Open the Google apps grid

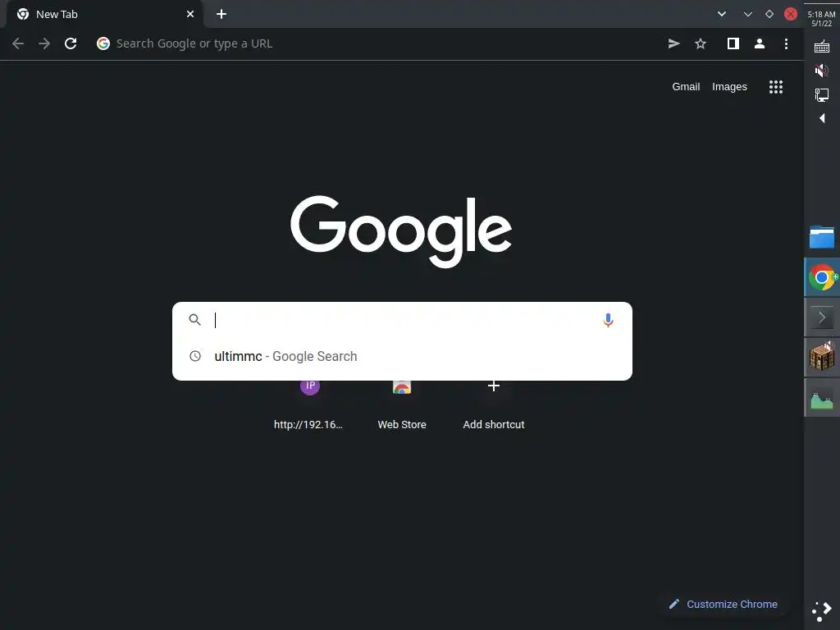tap(776, 87)
